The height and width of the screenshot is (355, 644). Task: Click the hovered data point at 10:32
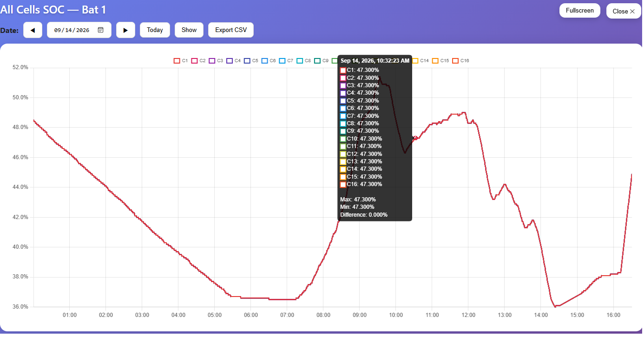pyautogui.click(x=415, y=138)
